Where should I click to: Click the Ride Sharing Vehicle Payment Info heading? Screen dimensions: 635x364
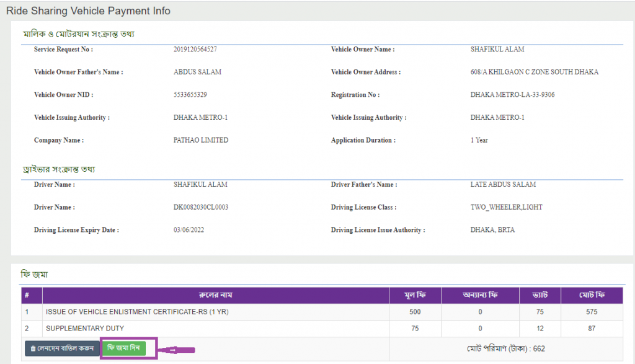[88, 11]
